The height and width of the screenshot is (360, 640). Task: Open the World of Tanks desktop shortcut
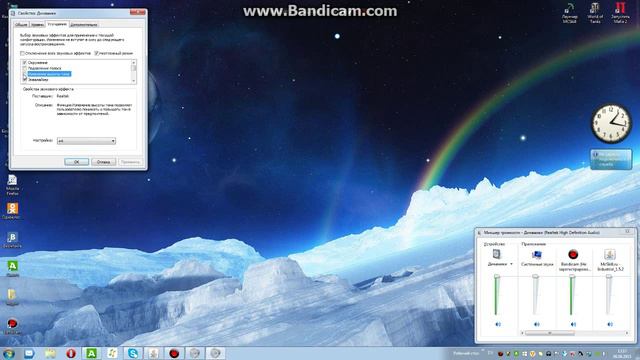click(x=595, y=13)
